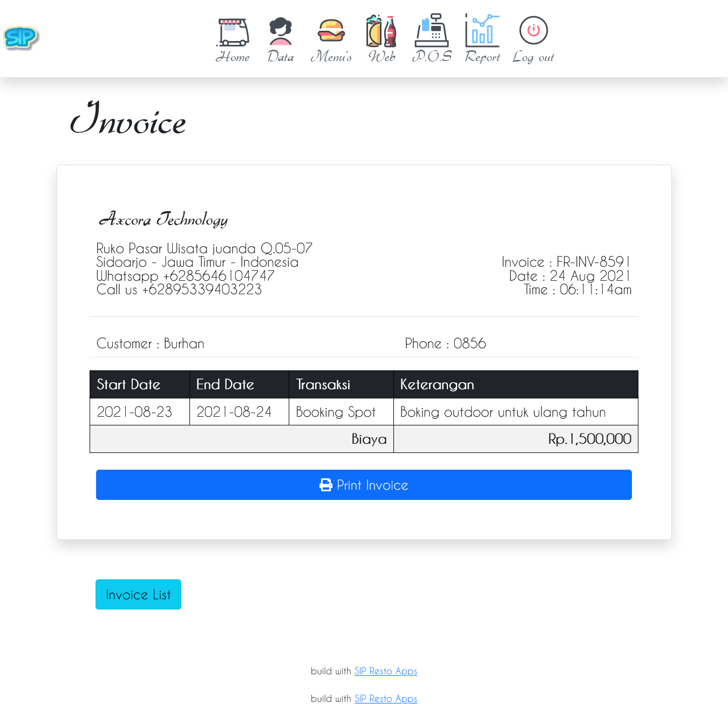Click the Log out power icon
Viewport: 728px width, 704px height.
click(x=534, y=30)
